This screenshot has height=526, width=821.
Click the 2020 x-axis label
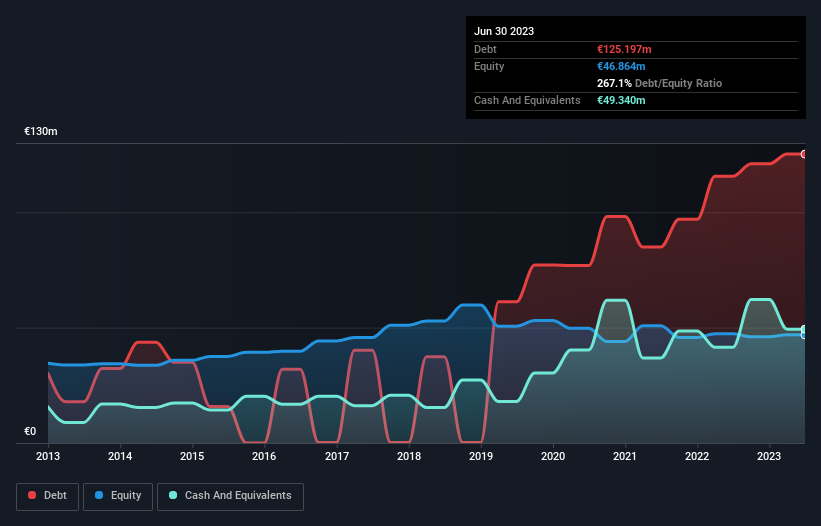(553, 456)
